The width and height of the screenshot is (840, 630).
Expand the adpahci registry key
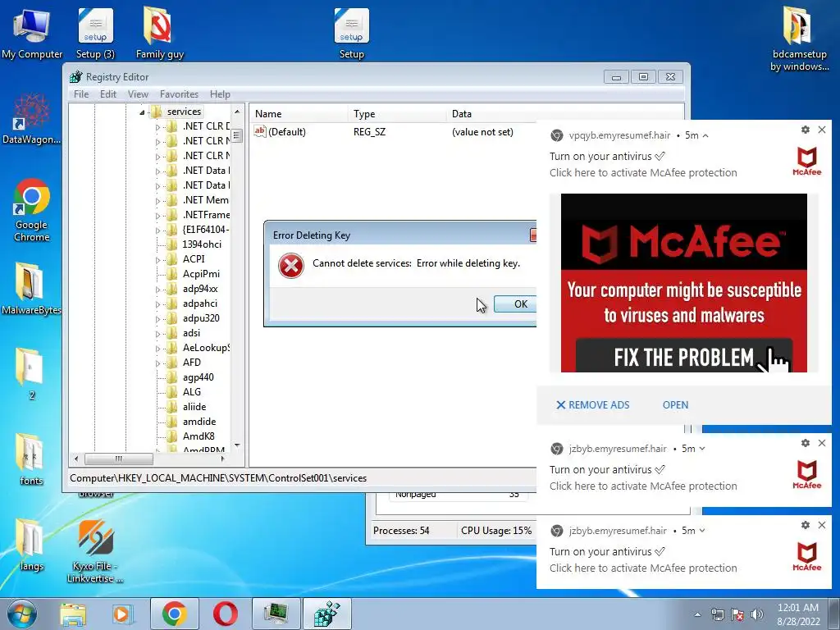click(x=157, y=304)
